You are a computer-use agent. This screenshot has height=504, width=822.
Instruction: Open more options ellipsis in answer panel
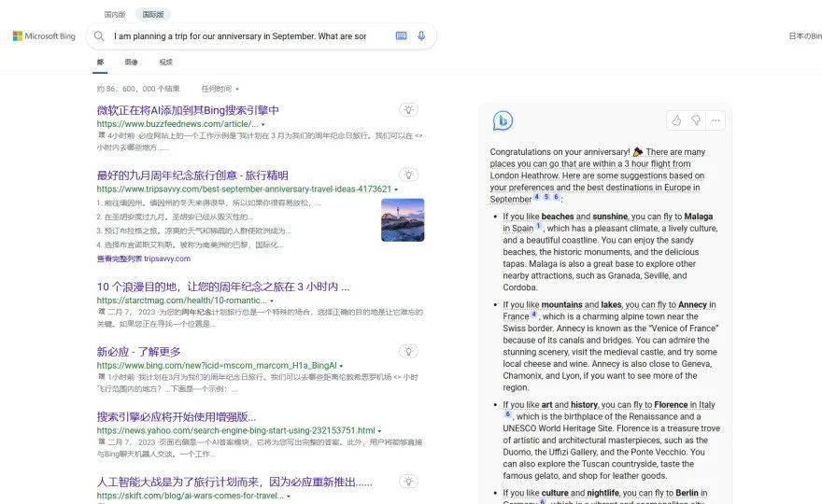click(716, 120)
